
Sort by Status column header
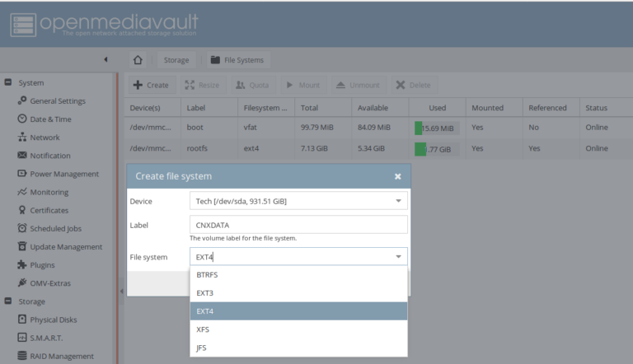point(607,108)
